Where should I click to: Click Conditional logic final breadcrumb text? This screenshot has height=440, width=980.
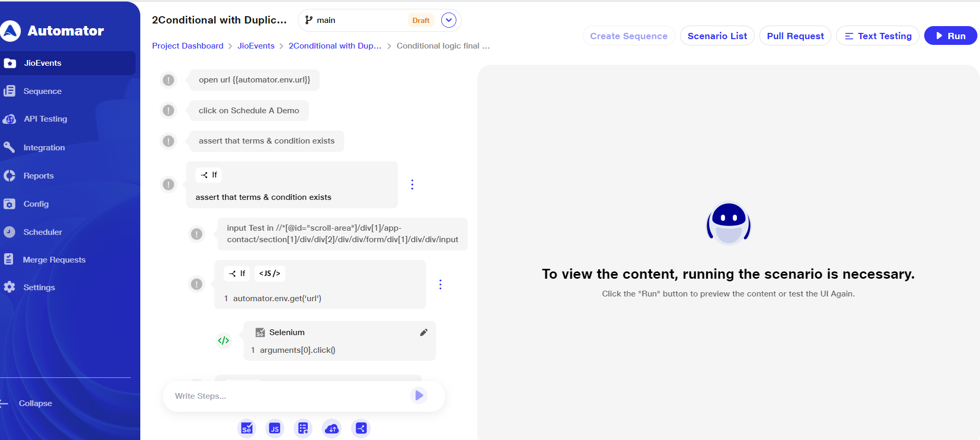point(443,46)
